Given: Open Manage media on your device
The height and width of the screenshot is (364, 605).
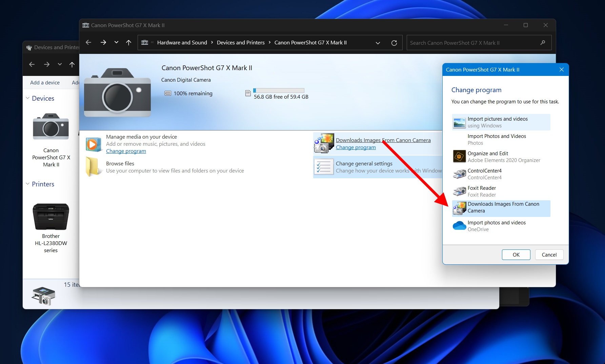Looking at the screenshot, I should pos(141,137).
